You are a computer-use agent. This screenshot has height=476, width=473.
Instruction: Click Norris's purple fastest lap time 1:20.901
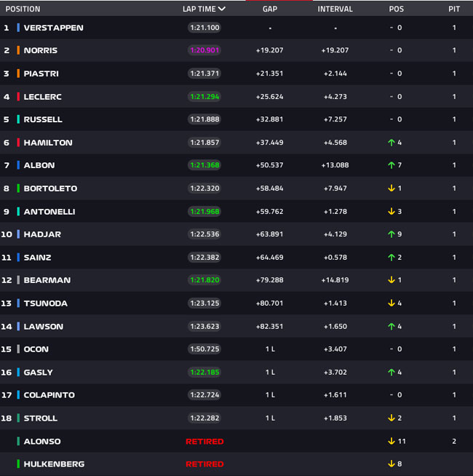[204, 50]
